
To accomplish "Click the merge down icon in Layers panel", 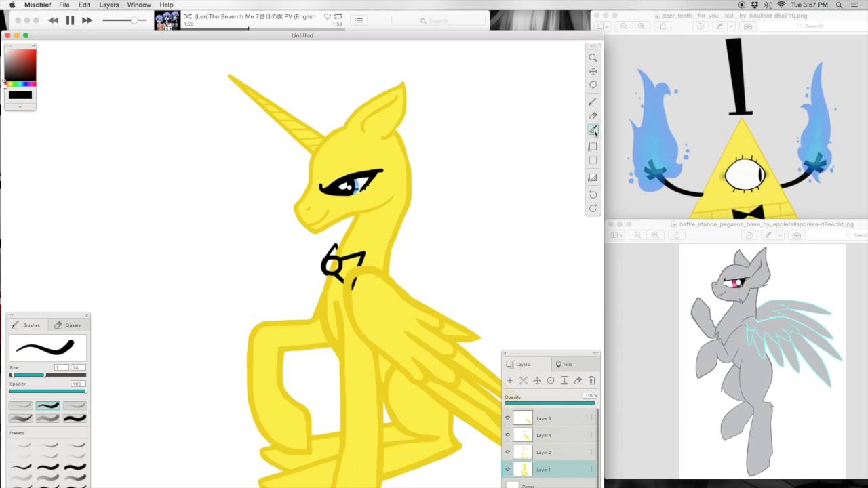I will pyautogui.click(x=564, y=381).
